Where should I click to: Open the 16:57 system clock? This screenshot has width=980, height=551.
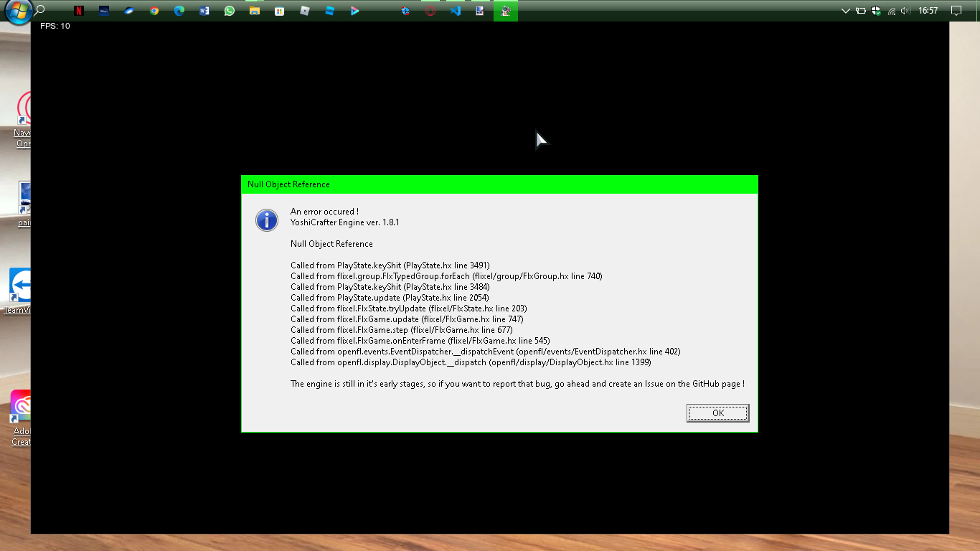coord(928,11)
